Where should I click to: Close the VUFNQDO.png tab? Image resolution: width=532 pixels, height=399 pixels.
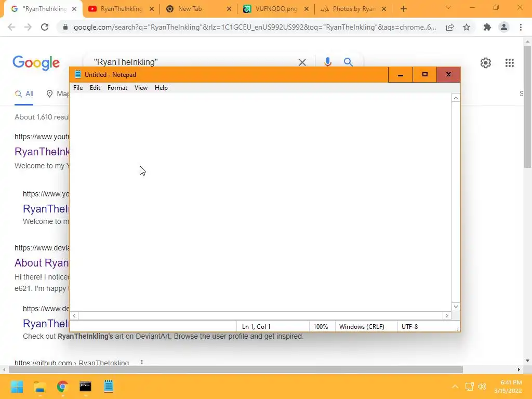tap(307, 9)
